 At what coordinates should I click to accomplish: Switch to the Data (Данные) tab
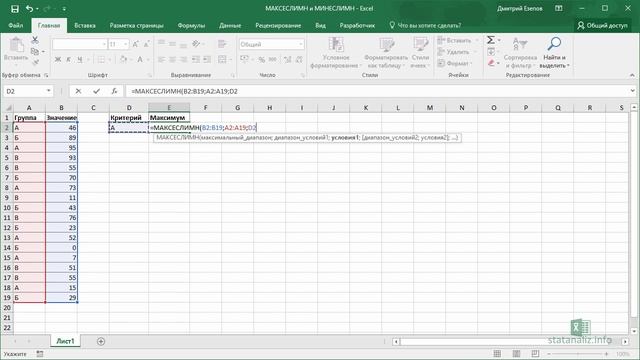[x=230, y=25]
